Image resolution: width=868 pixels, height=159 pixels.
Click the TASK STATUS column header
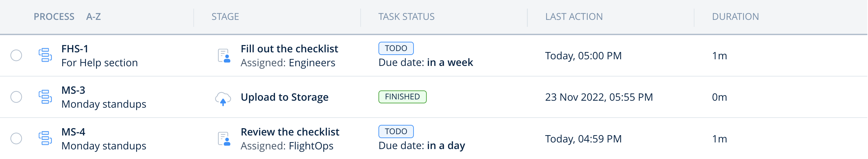[406, 17]
